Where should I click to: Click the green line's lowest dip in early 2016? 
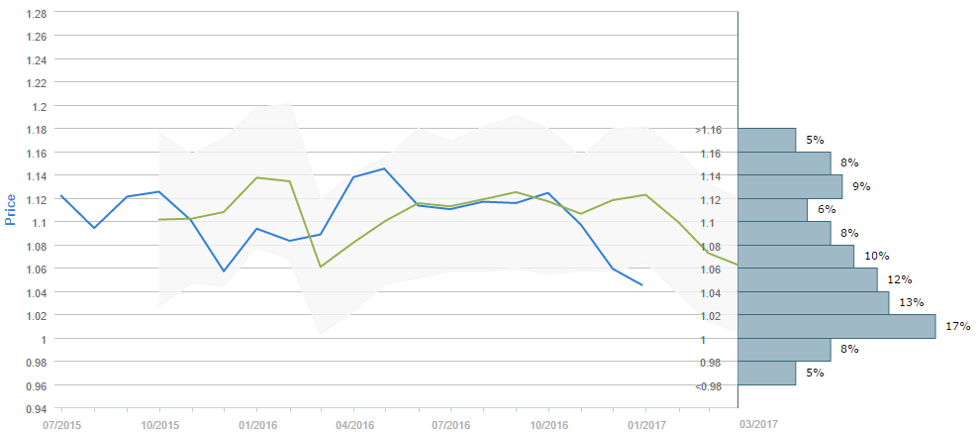(321, 267)
